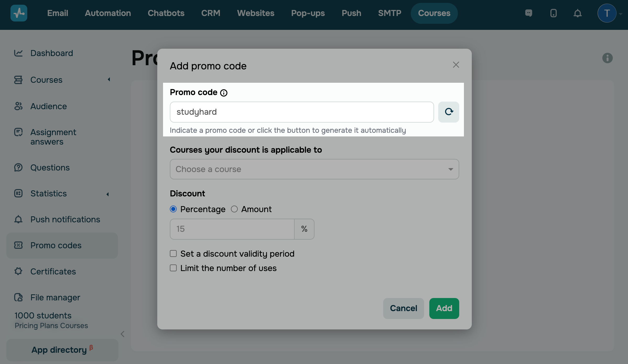Viewport: 628px width, 364px height.
Task: Select the Amount discount radio button
Action: pos(234,209)
